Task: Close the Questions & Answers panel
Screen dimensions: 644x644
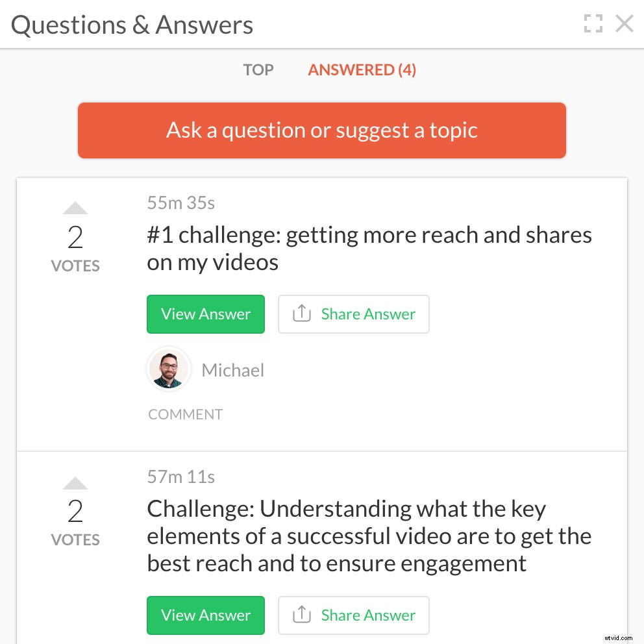Action: 625,23
